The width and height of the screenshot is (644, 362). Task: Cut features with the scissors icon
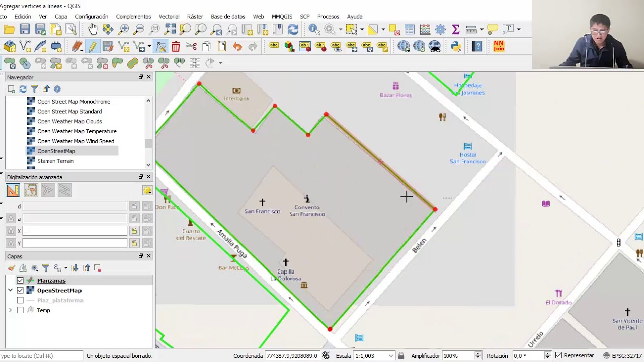coord(191,47)
